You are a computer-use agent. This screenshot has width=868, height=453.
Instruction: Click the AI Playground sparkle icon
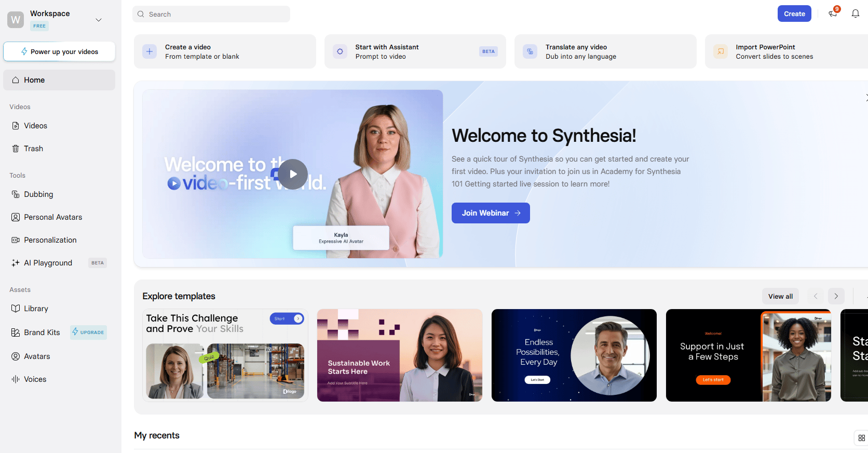[x=16, y=263]
